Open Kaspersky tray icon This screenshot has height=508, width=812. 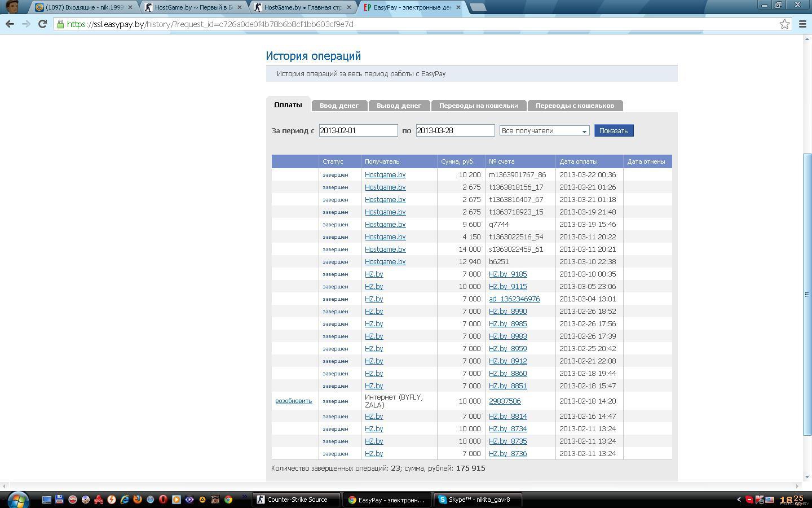759,500
